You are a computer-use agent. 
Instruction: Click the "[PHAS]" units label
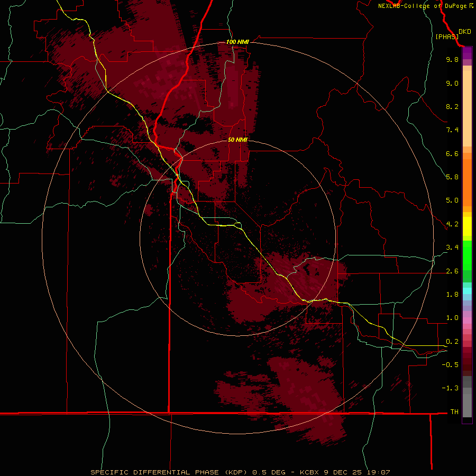coord(447,36)
